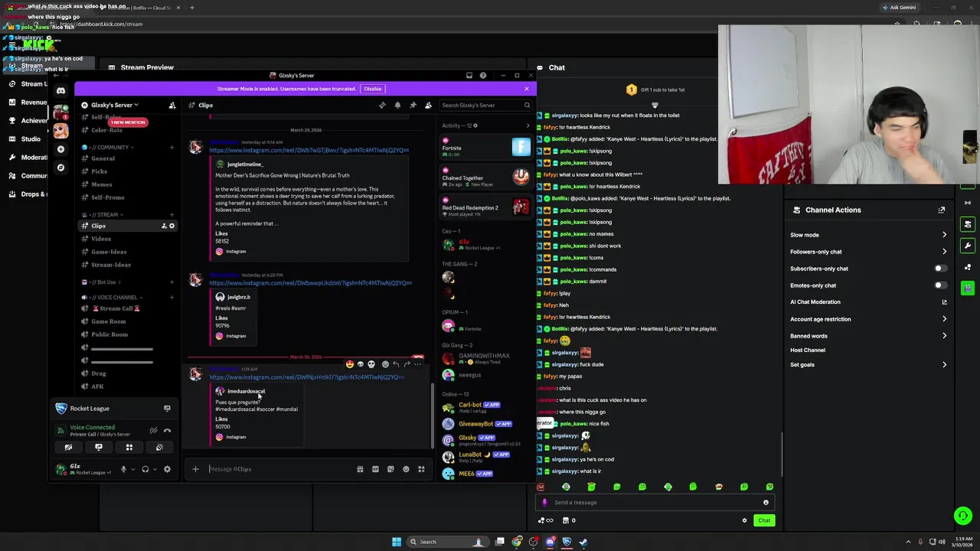
Task: Open Kick chat settings gear
Action: pyautogui.click(x=744, y=520)
